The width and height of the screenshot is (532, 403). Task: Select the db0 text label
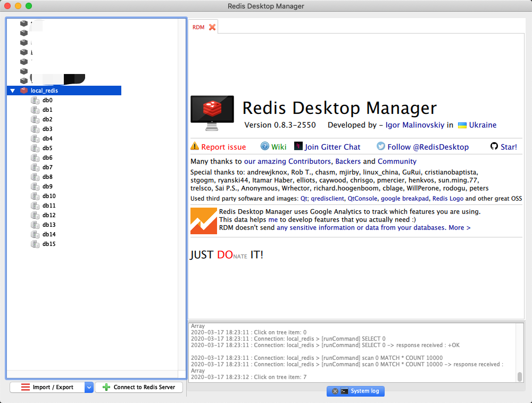point(47,100)
